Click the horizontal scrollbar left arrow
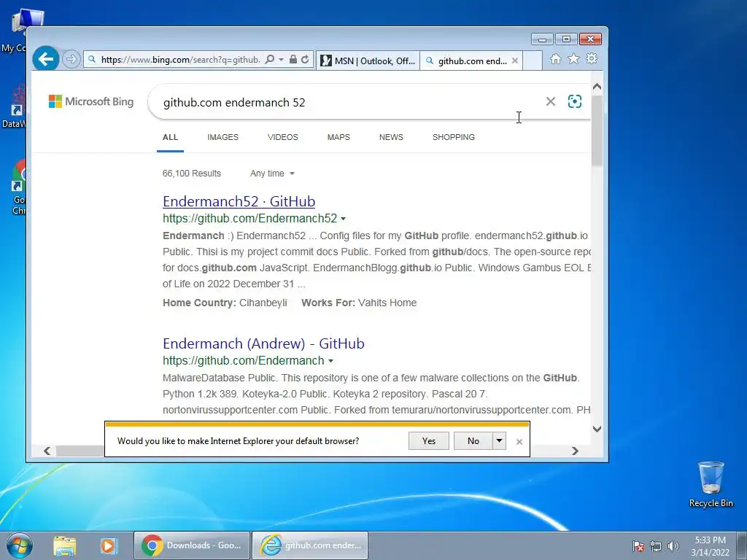The height and width of the screenshot is (560, 747). click(x=47, y=451)
